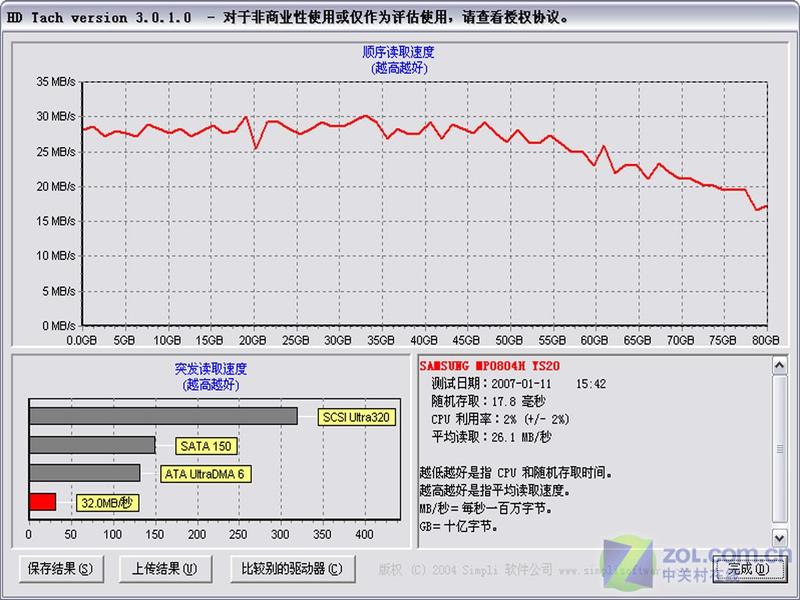Click the 完成(D) button

(749, 568)
